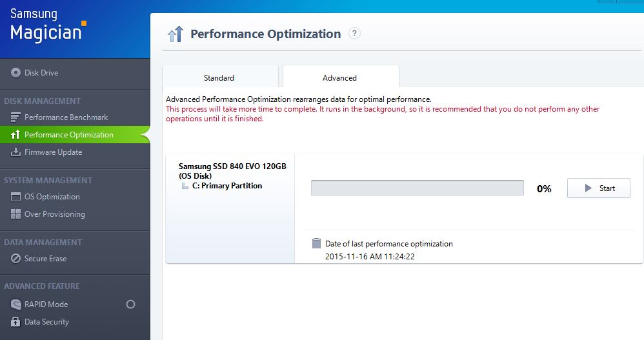Click the 'Performance Optimization' page heading
The width and height of the screenshot is (644, 340).
pos(266,34)
